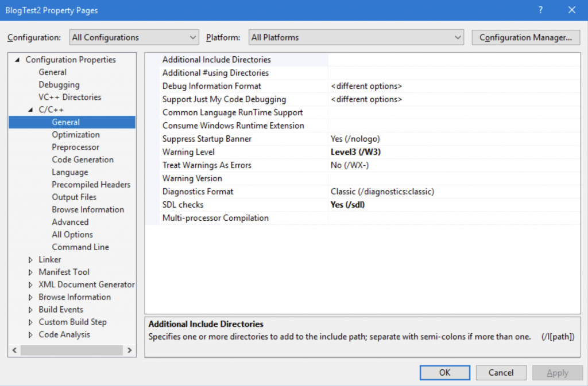Select the Command Line page
The image size is (588, 386).
[80, 247]
